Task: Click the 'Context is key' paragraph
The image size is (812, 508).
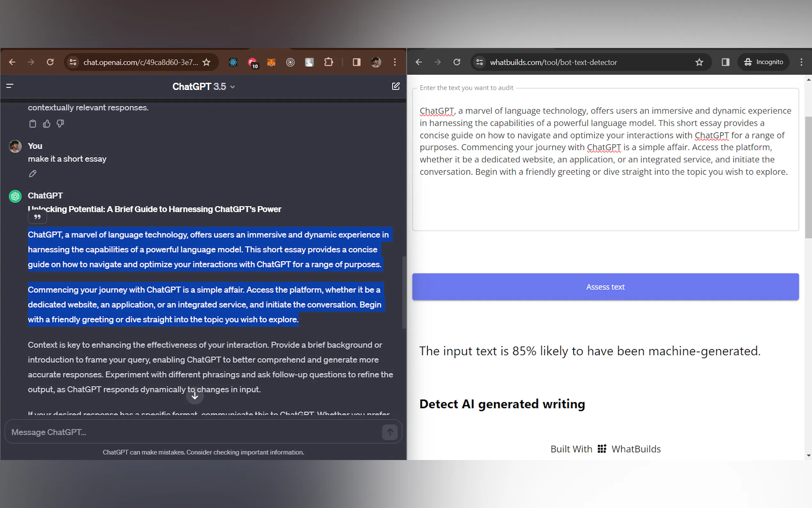Action: click(x=210, y=367)
